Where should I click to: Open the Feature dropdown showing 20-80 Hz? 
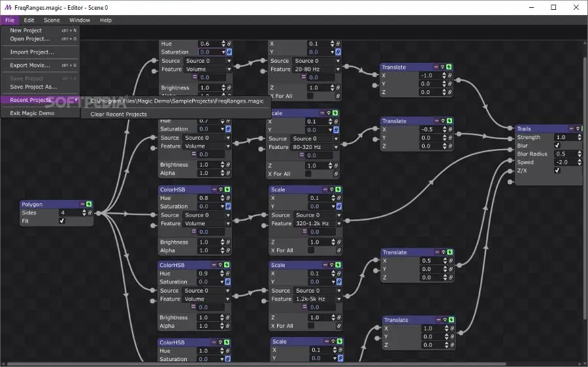pyautogui.click(x=316, y=69)
